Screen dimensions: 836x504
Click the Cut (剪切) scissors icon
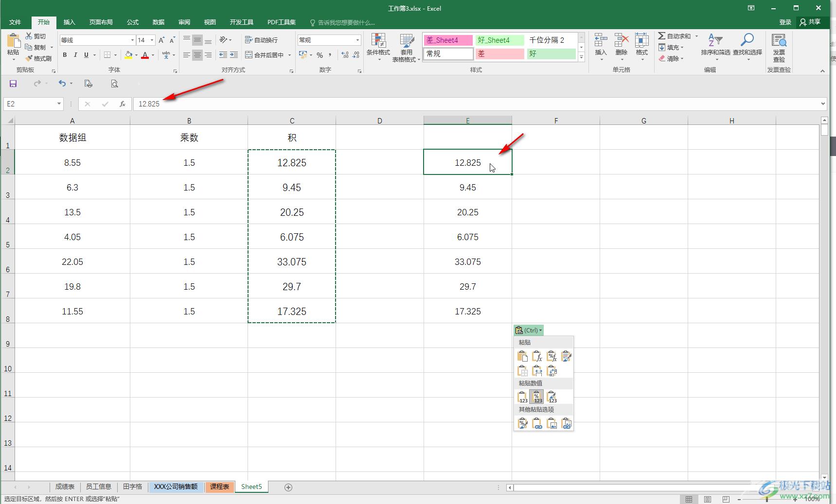click(29, 36)
